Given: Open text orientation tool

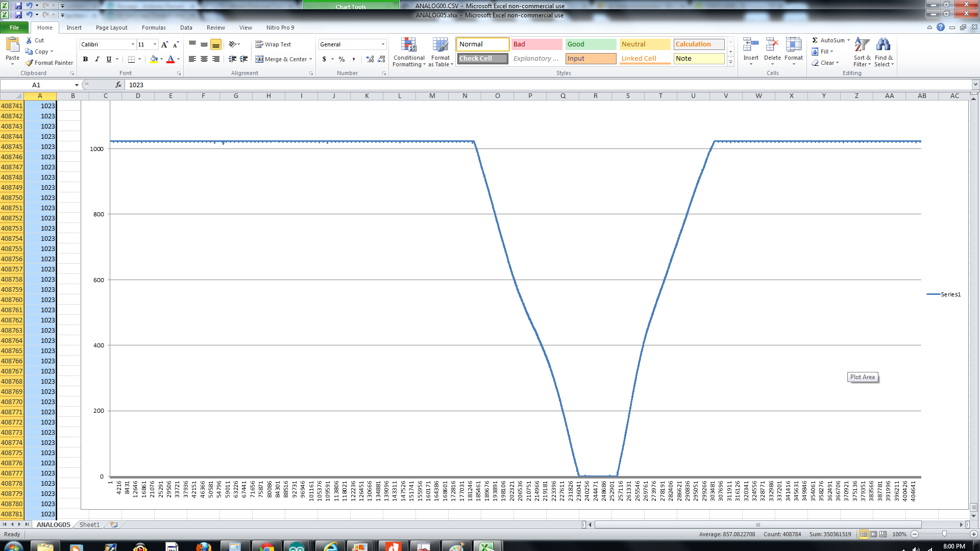Looking at the screenshot, I should tap(232, 44).
